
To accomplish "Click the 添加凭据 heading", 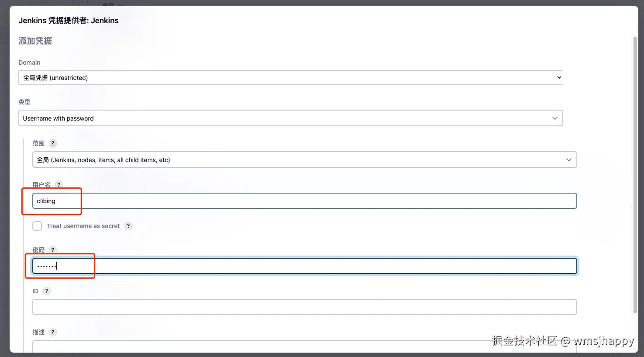I will (x=35, y=41).
